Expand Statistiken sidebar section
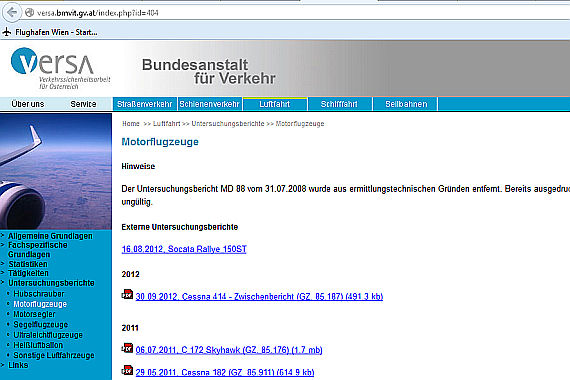Image resolution: width=570 pixels, height=380 pixels. (x=28, y=264)
